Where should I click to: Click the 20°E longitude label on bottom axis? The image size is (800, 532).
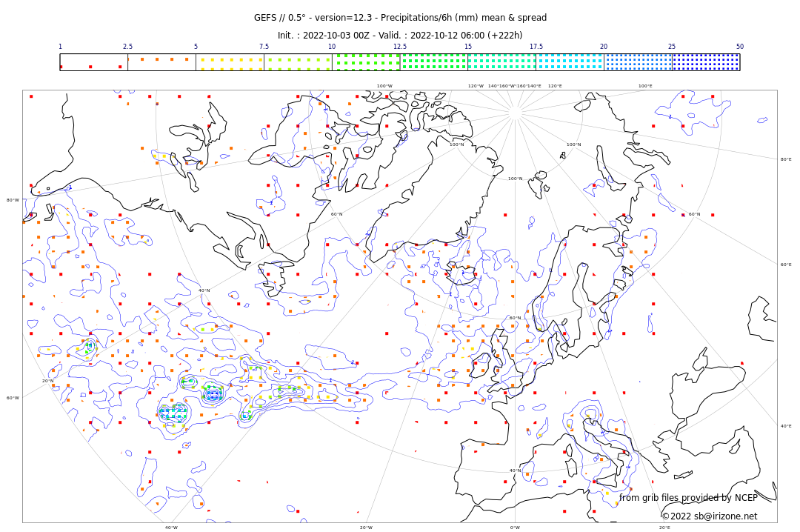[664, 528]
